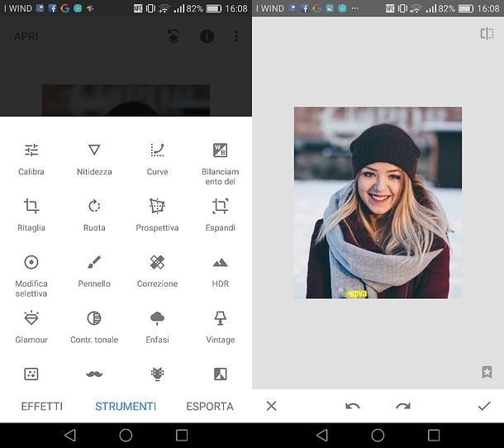Tap Android recents button on right screen
This screenshot has height=448, width=504.
[434, 435]
